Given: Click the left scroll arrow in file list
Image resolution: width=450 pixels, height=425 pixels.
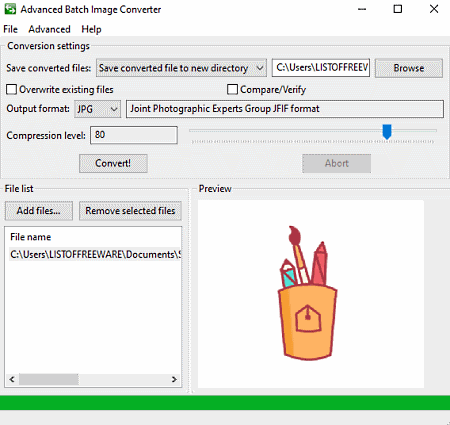Looking at the screenshot, I should coord(12,379).
